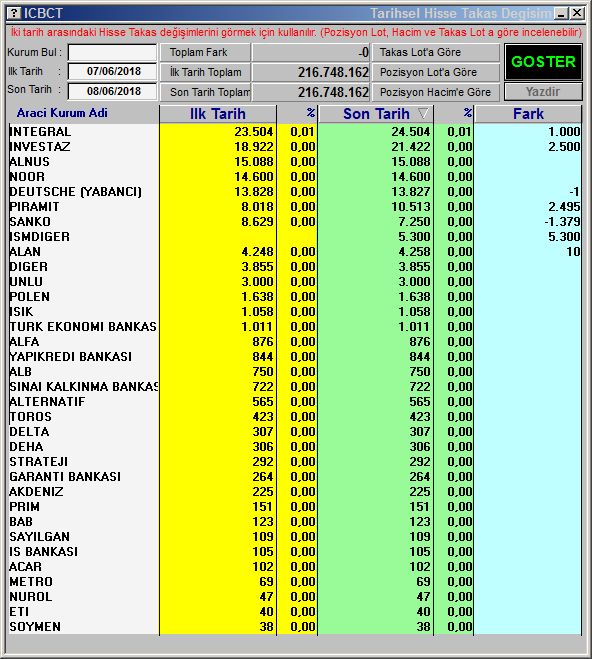Select Pozisyon Lot'a Göre option
The width and height of the screenshot is (592, 659).
[436, 72]
